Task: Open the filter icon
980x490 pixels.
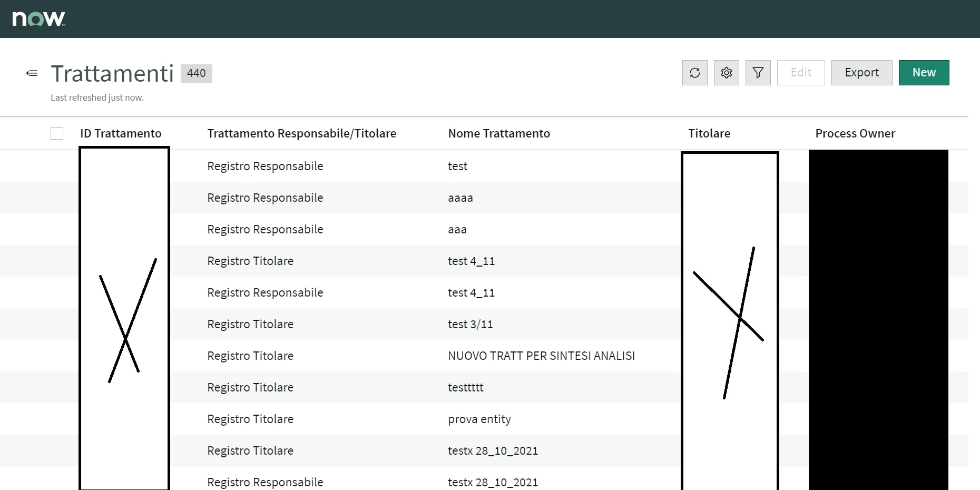Action: 758,73
